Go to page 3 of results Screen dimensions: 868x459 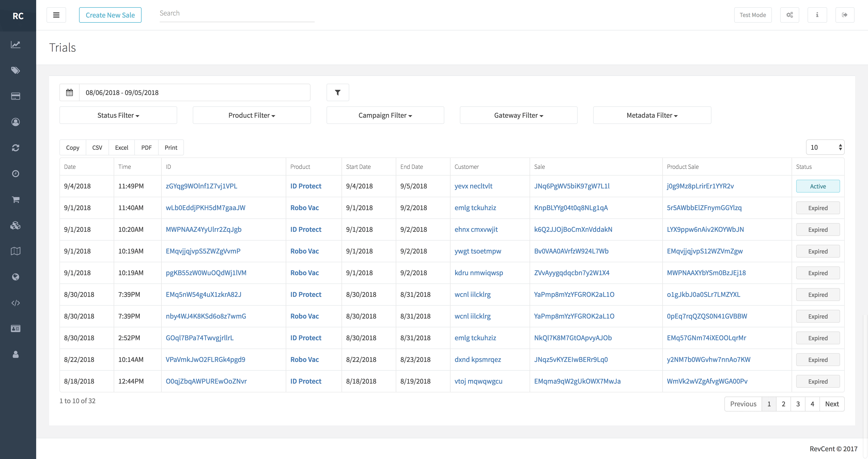tap(797, 404)
